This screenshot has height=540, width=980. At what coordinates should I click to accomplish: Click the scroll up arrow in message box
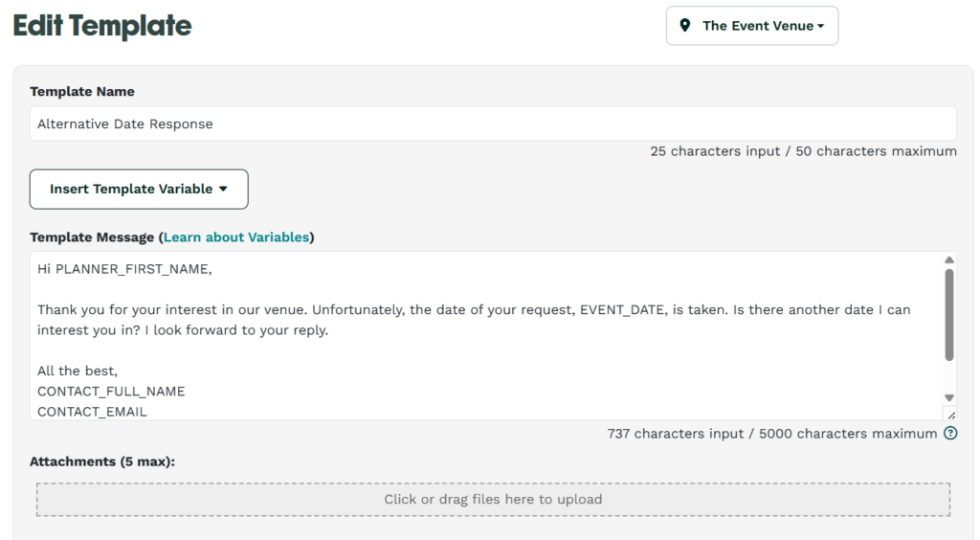[x=949, y=259]
